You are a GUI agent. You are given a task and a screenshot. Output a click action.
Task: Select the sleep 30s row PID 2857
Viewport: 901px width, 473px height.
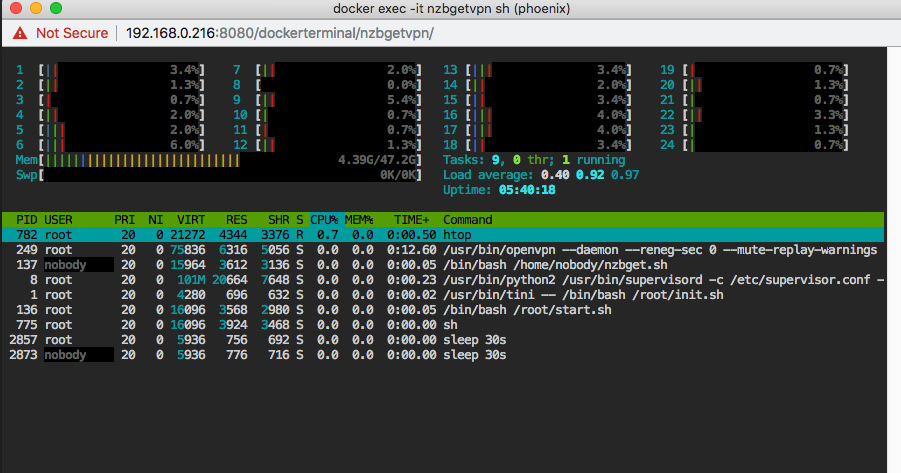(x=442, y=339)
